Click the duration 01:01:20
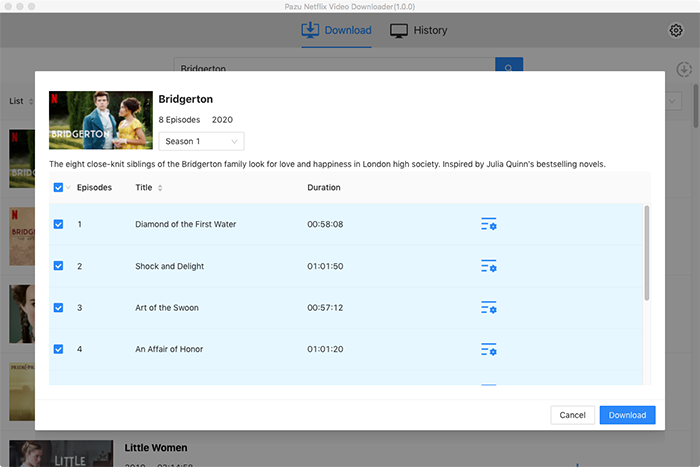 pyautogui.click(x=325, y=349)
